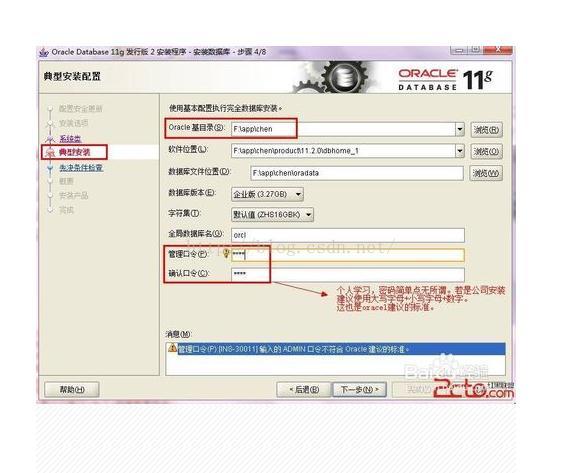Click the password hint lightbulb icon
Viewport: 563px width, 473px height.
226,254
